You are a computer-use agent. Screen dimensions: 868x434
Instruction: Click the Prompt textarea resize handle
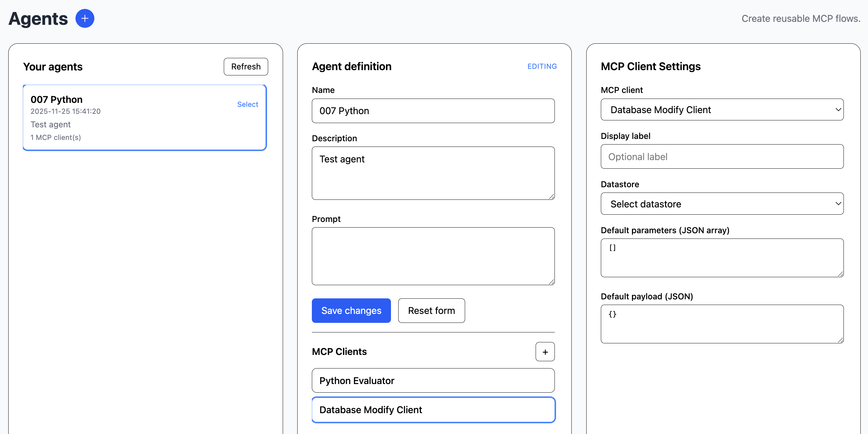point(551,282)
